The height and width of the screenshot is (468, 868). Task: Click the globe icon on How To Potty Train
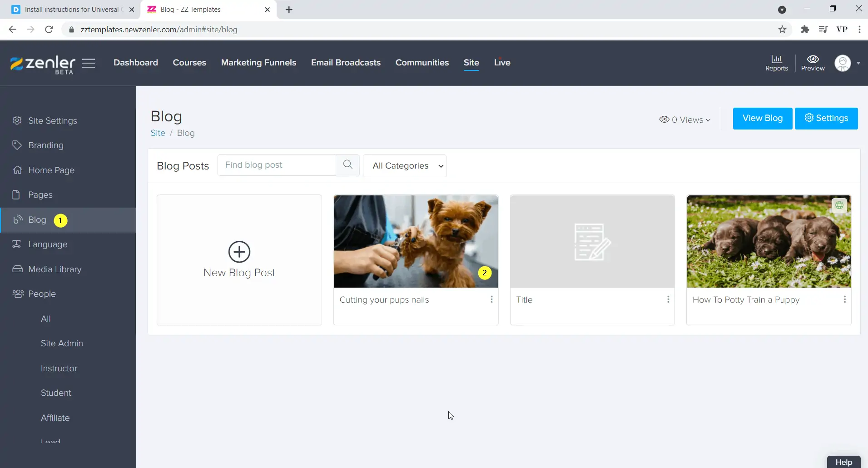coord(840,205)
